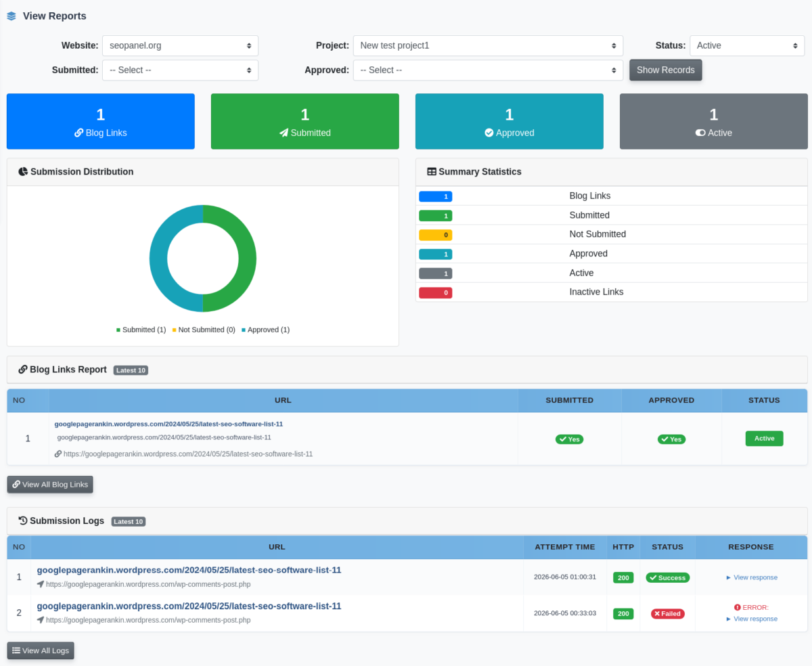The width and height of the screenshot is (812, 666).
Task: Click the Not Submitted statistics row label
Action: pyautogui.click(x=598, y=234)
